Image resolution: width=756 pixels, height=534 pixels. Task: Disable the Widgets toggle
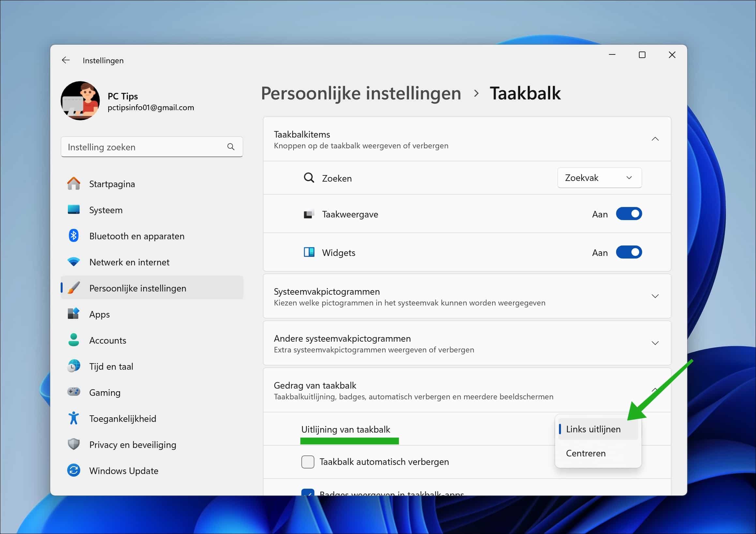(628, 252)
